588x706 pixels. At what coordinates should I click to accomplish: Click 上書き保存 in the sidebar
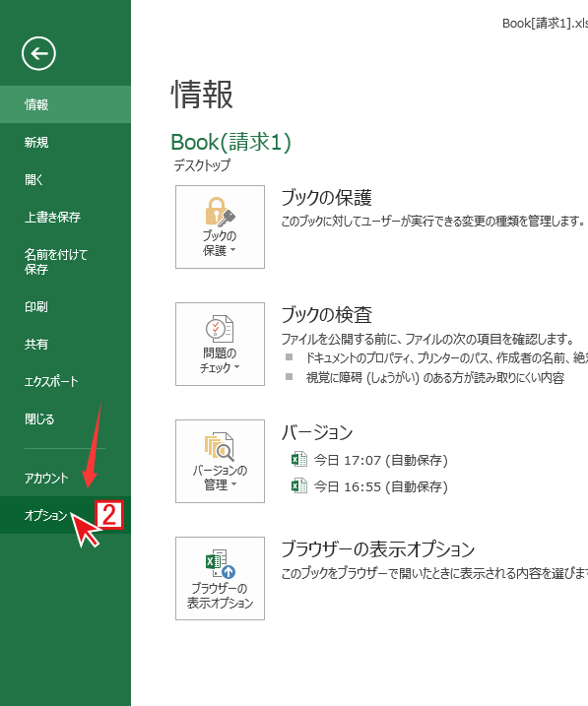(x=65, y=217)
